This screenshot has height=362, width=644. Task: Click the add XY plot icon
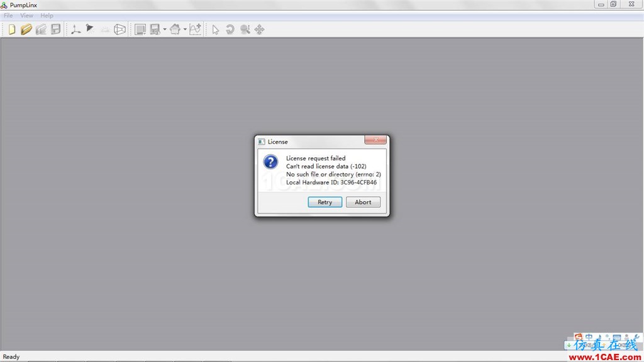click(195, 29)
